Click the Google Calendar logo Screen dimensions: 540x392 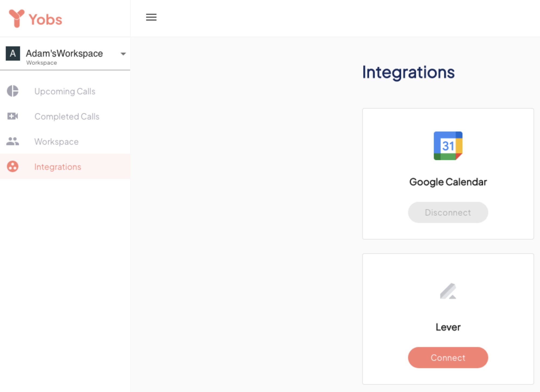(448, 146)
